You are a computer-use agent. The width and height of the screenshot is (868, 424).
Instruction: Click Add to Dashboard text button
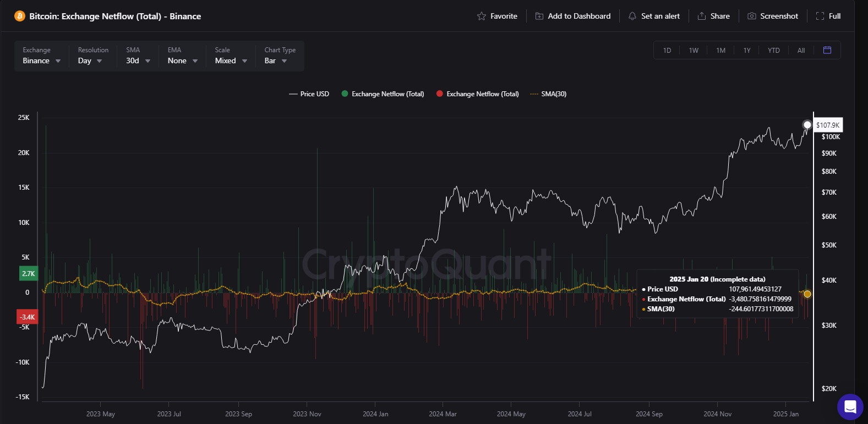[580, 16]
